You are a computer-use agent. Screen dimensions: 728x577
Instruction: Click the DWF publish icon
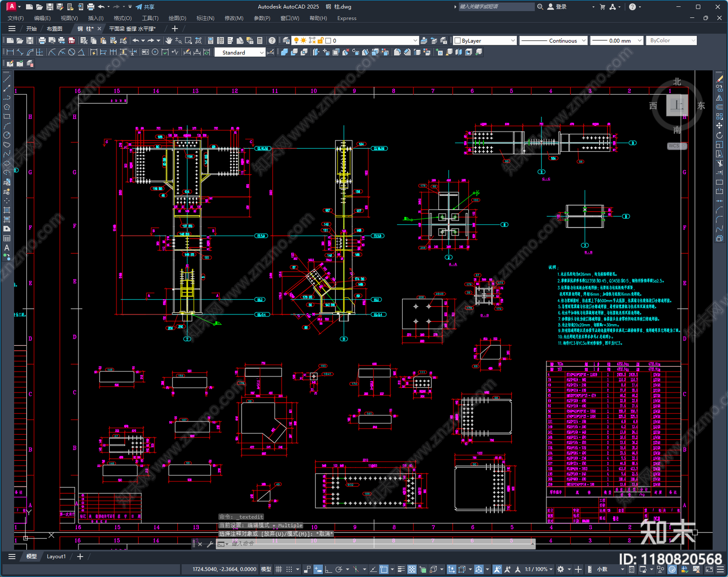click(x=71, y=40)
